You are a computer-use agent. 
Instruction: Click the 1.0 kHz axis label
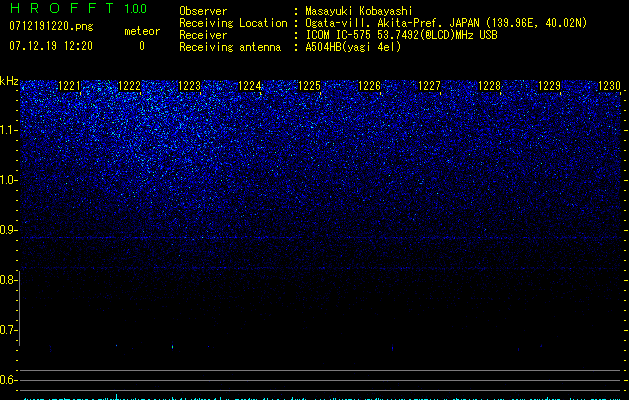coord(9,180)
